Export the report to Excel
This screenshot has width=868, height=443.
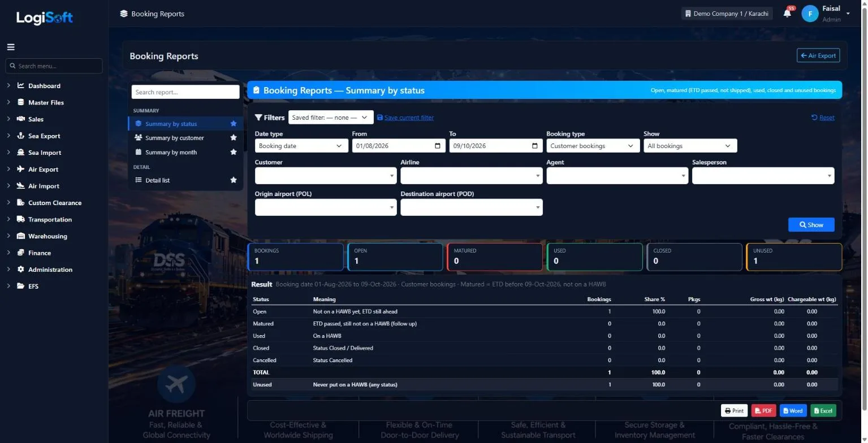click(x=823, y=411)
